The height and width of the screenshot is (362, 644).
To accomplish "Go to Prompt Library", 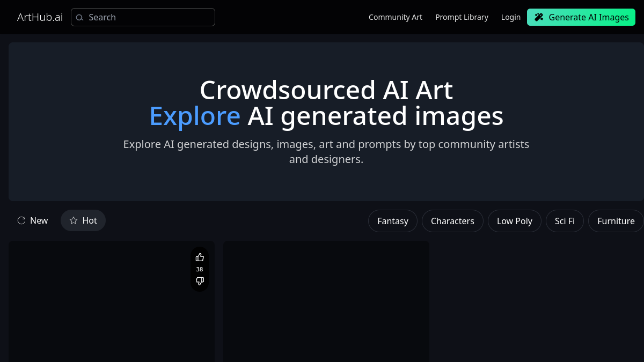I will 462,17.
